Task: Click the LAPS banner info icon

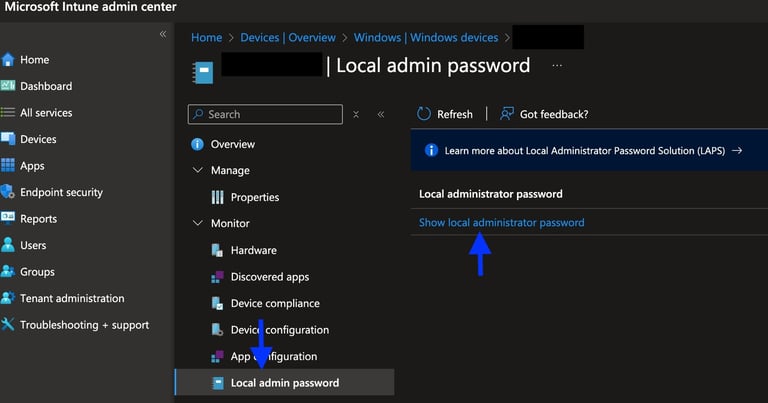Action: (x=431, y=150)
